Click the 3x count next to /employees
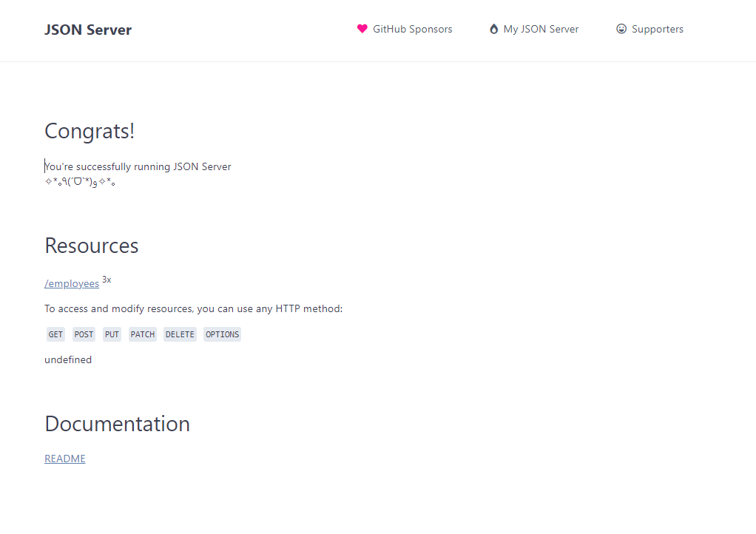Screen dimensions: 756x534 click(x=107, y=280)
